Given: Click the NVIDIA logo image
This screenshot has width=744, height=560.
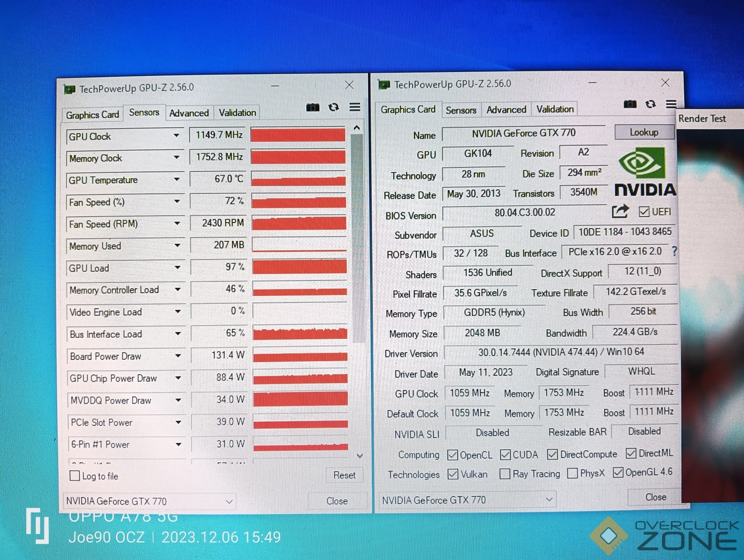Looking at the screenshot, I should 646,171.
